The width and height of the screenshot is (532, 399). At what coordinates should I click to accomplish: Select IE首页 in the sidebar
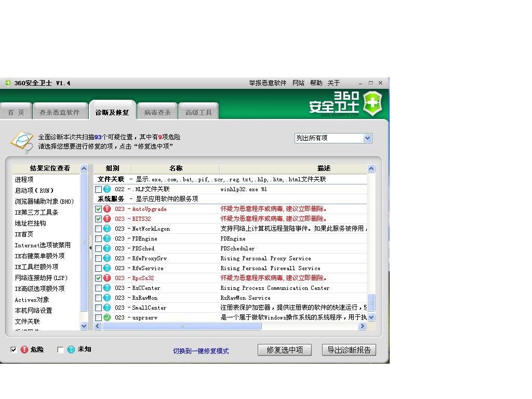[x=24, y=234]
